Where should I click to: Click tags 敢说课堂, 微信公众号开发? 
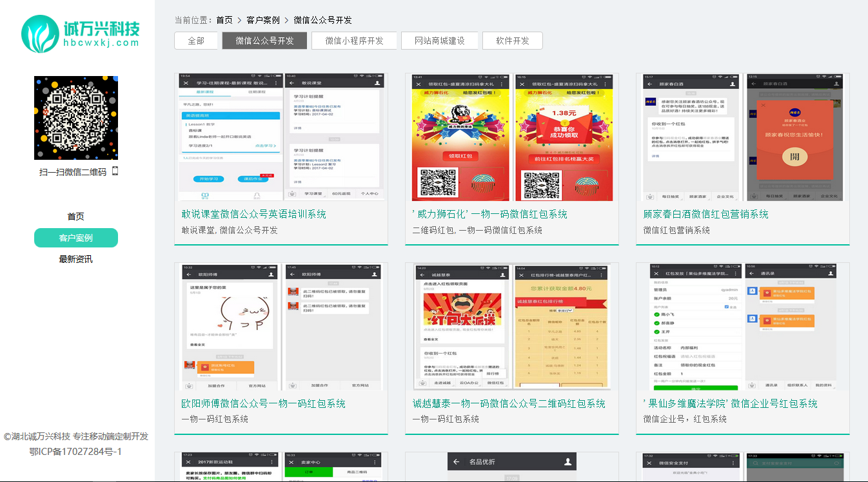coord(230,229)
